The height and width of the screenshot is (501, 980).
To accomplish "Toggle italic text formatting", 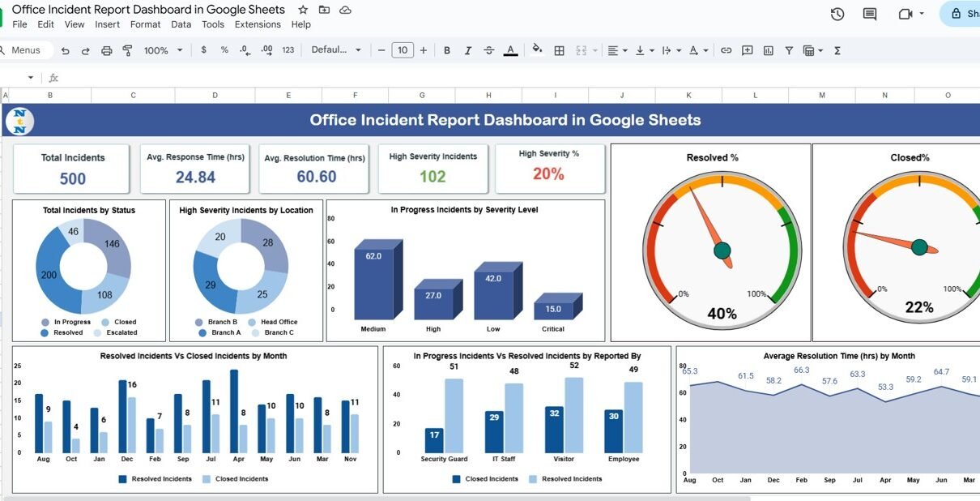I will (467, 50).
